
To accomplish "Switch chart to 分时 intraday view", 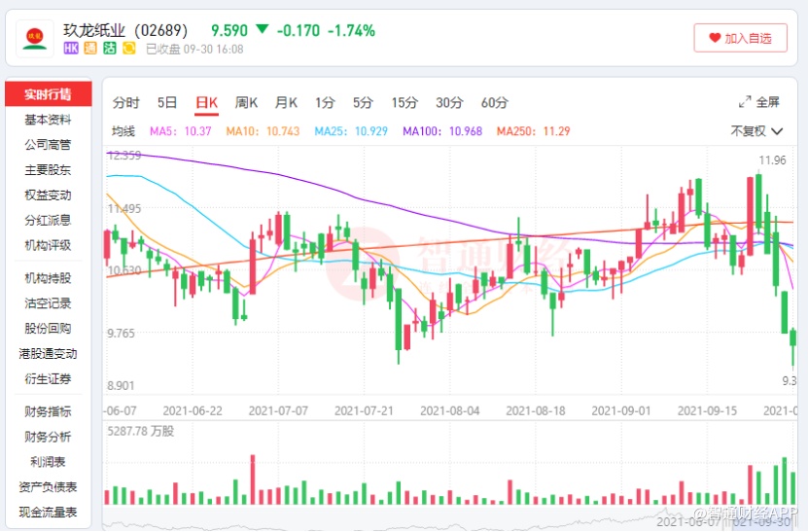I will point(125,102).
